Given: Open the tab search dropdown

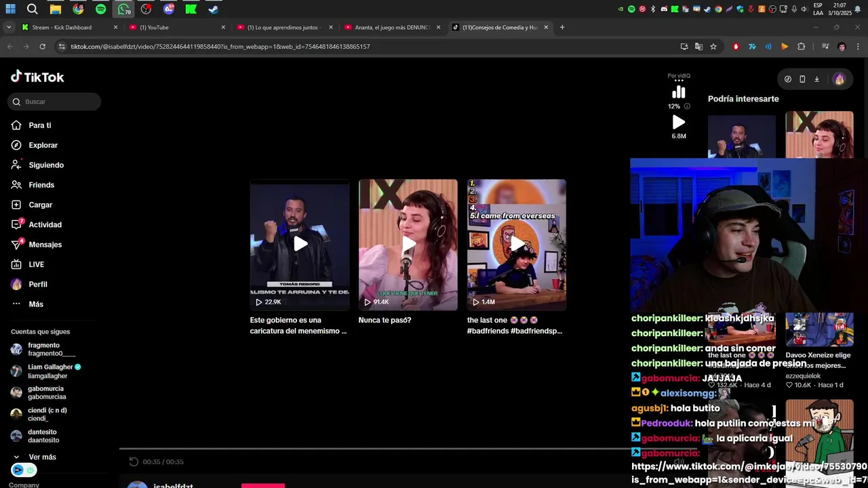Looking at the screenshot, I should tap(9, 28).
